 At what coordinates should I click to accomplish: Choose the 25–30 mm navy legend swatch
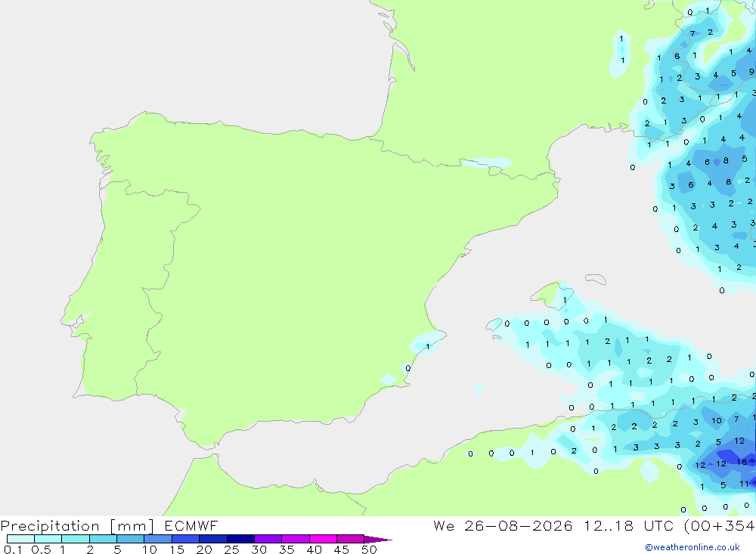tap(240, 539)
